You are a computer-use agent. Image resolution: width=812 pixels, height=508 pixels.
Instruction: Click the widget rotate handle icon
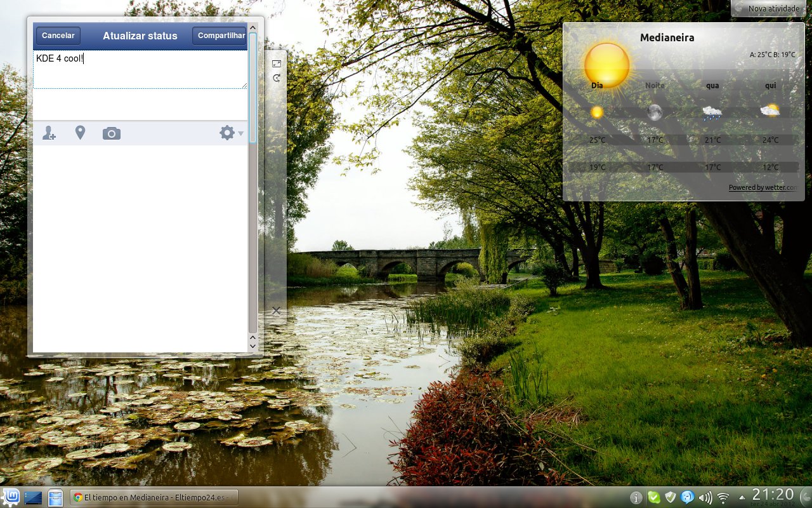277,78
